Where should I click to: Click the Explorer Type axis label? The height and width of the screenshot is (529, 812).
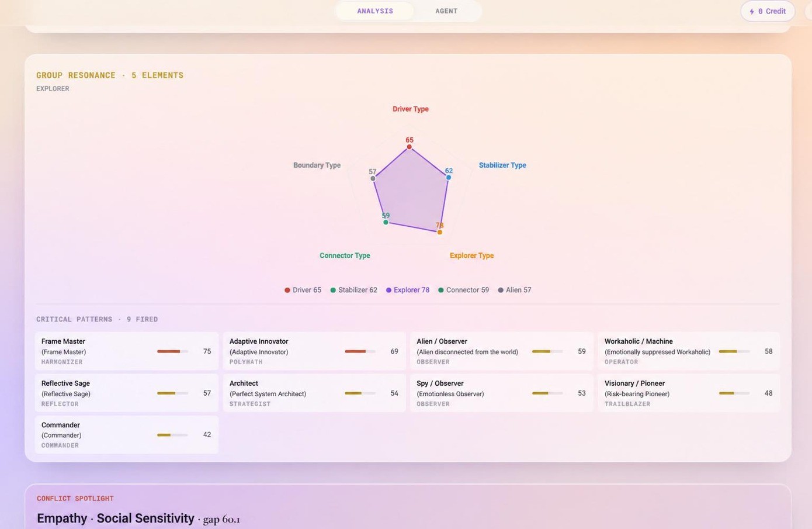click(x=472, y=255)
